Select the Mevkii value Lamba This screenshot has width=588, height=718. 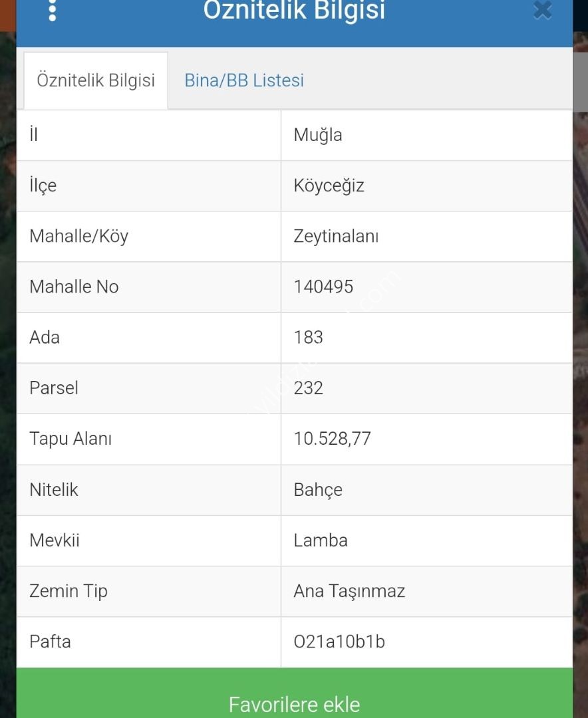pos(321,540)
